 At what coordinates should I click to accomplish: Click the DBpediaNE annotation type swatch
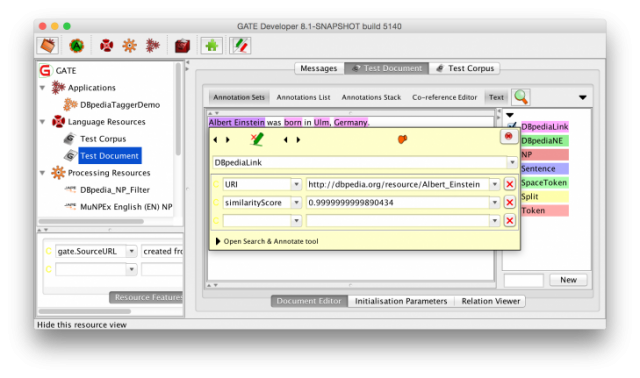pos(544,141)
